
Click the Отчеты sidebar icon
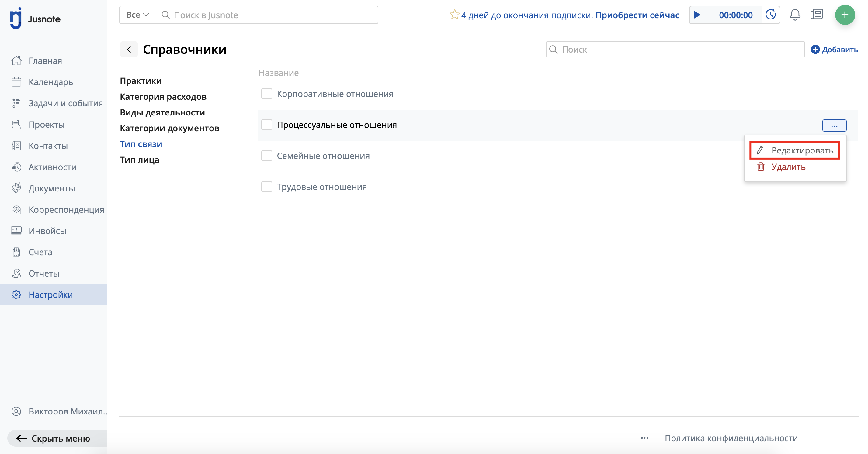coord(16,273)
